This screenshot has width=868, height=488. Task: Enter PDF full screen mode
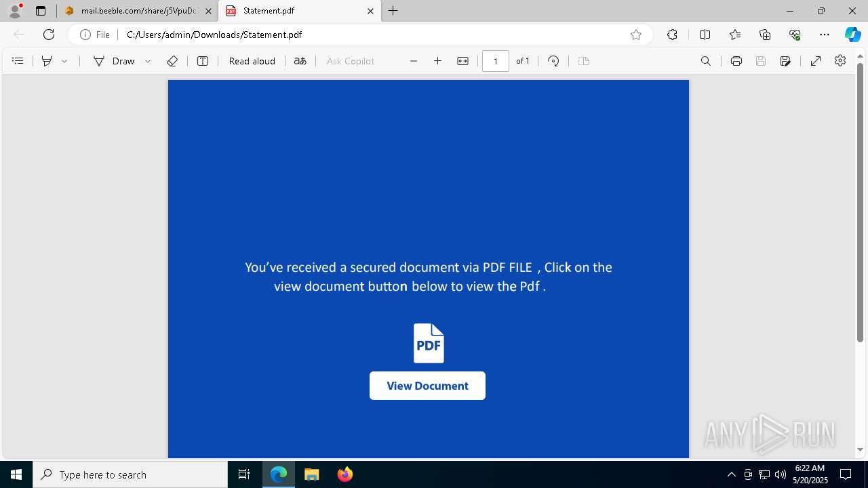816,61
